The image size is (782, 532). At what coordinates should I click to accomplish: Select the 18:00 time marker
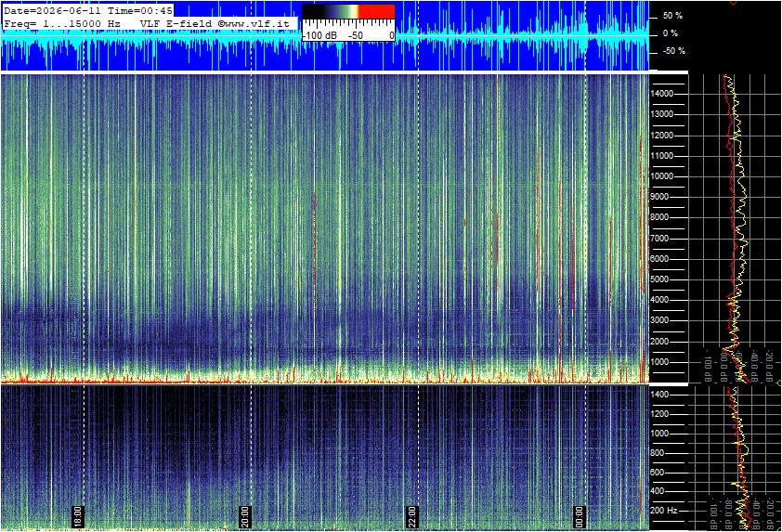coord(78,516)
